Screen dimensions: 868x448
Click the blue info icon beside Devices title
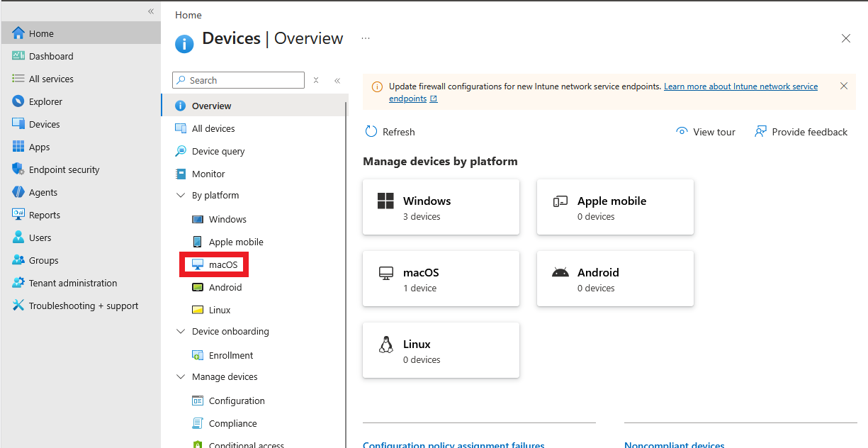click(184, 43)
